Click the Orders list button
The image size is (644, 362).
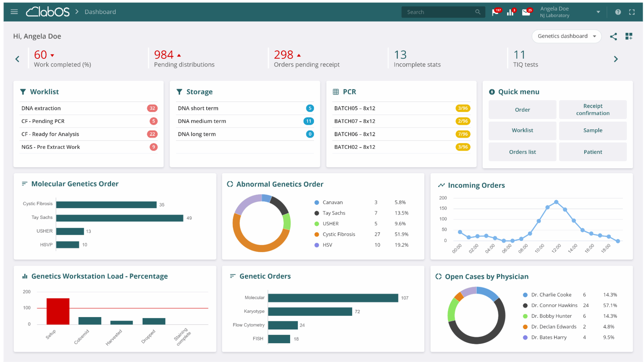click(x=522, y=152)
